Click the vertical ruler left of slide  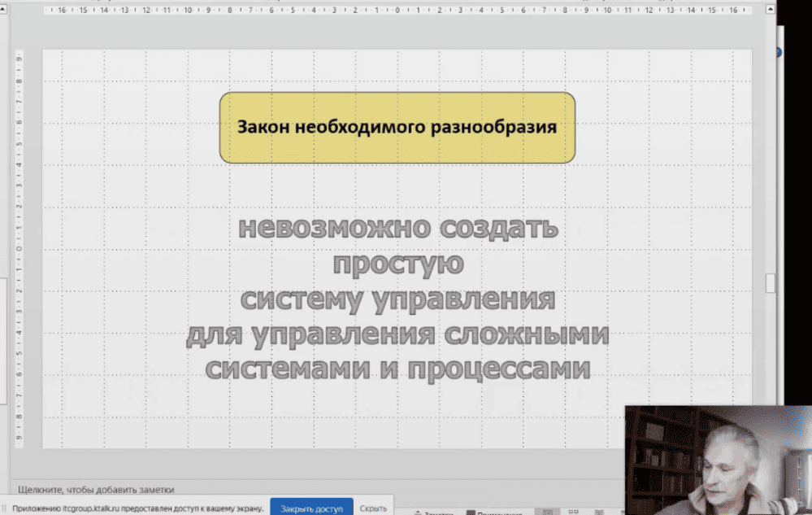(x=20, y=244)
